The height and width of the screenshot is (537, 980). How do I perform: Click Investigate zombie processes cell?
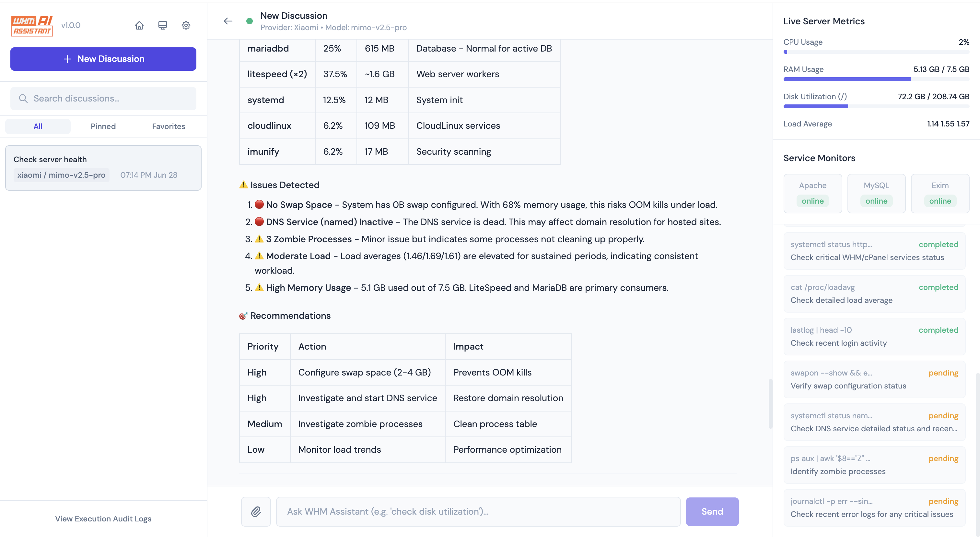point(367,424)
